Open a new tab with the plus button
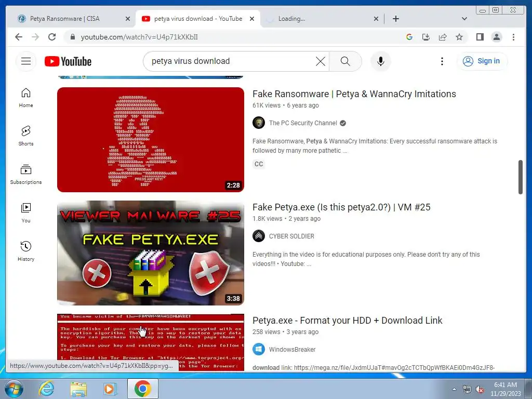 coord(395,19)
